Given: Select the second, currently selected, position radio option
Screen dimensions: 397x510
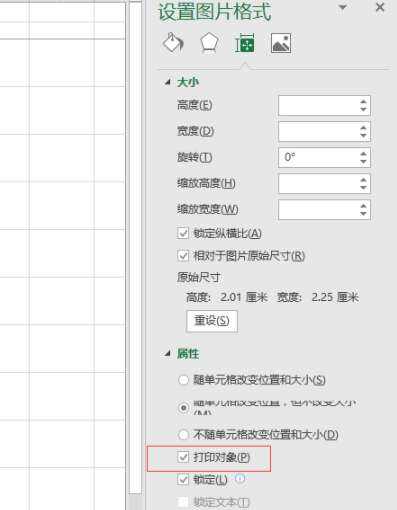Looking at the screenshot, I should pyautogui.click(x=183, y=407).
